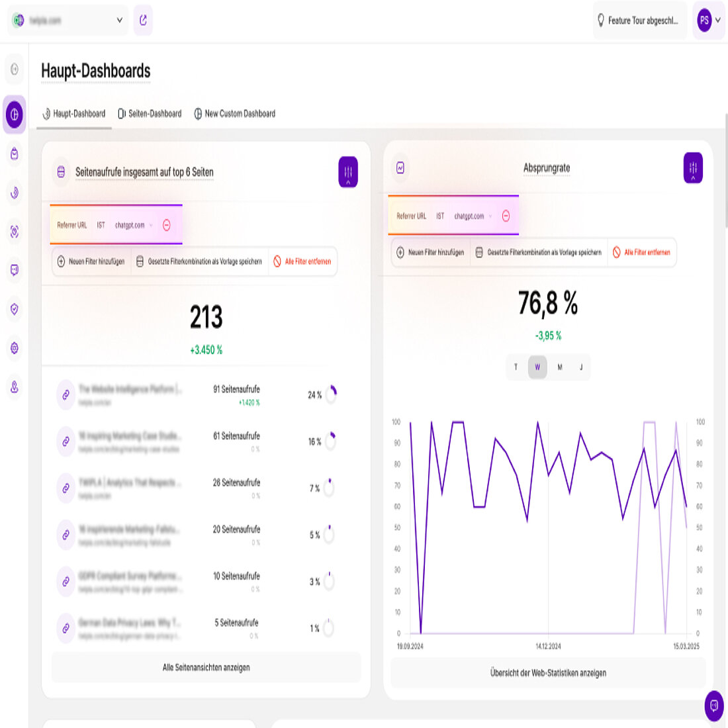Remove the Referrer URL filter with the minus icon
This screenshot has width=728, height=728.
(167, 225)
